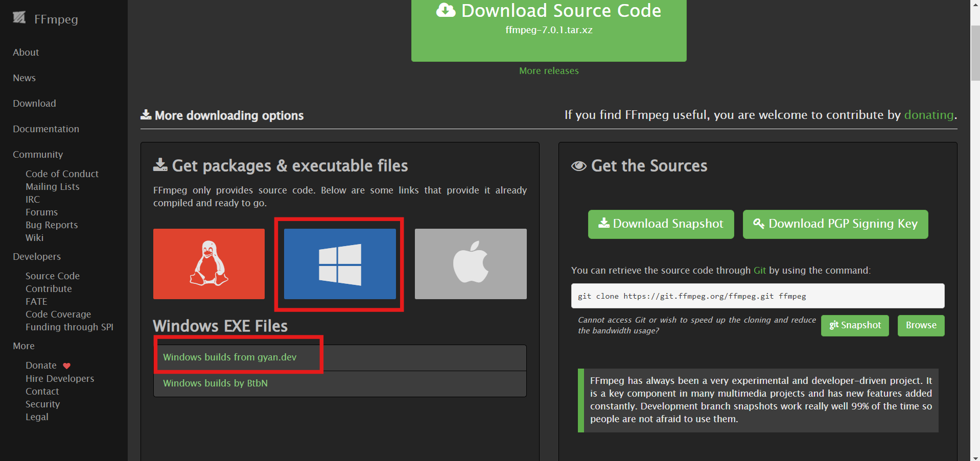Open the Legal sidebar link
Screen dimensions: 980x461
point(37,417)
